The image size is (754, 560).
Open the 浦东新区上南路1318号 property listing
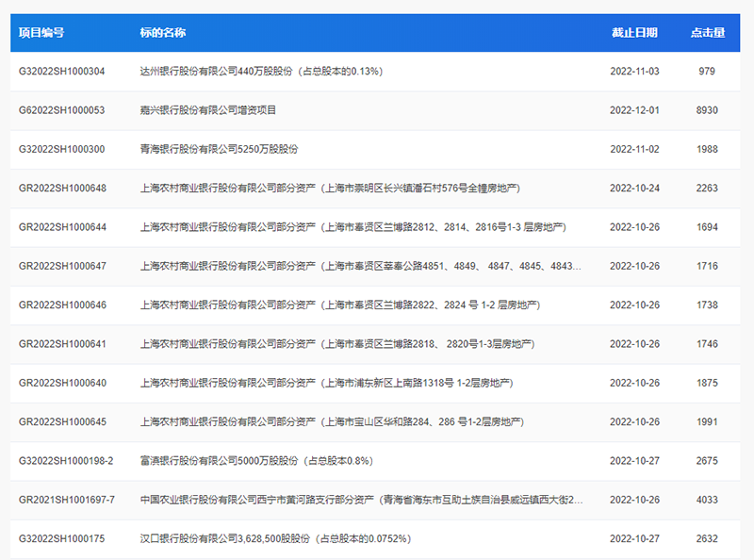pos(326,383)
